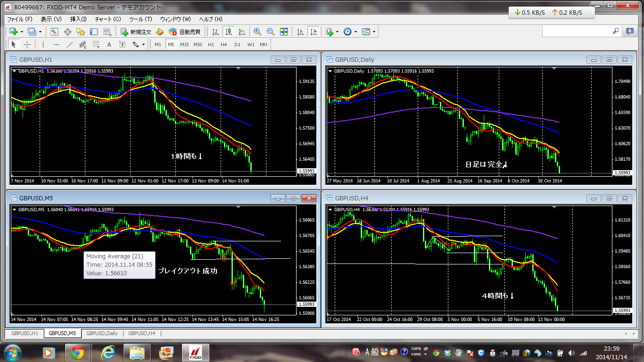Expand the indicators list dropdown arrow
This screenshot has width=644, height=362.
[x=337, y=32]
